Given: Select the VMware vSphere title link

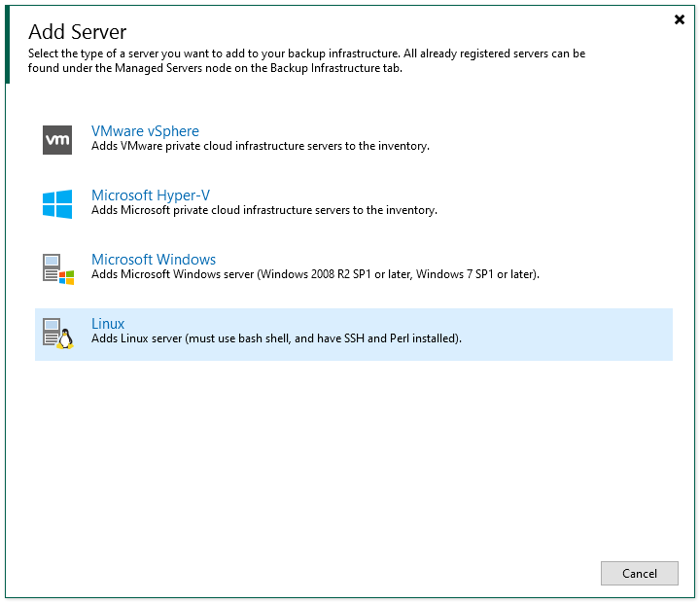Looking at the screenshot, I should coord(145,130).
